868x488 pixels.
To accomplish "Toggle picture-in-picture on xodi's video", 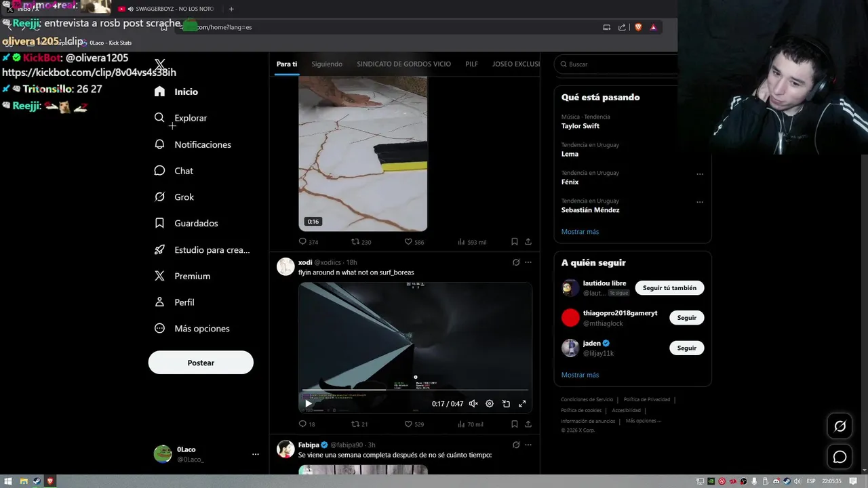I will (506, 403).
